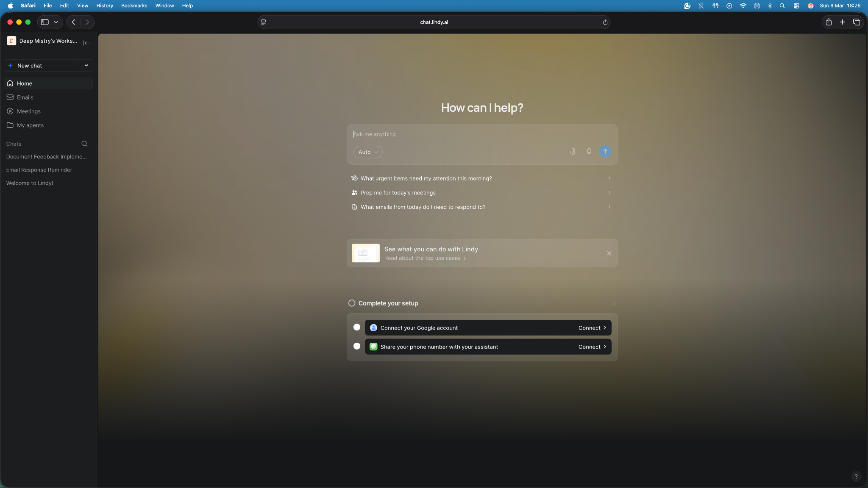868x488 pixels.
Task: Dismiss the See what you can do card
Action: click(x=609, y=253)
